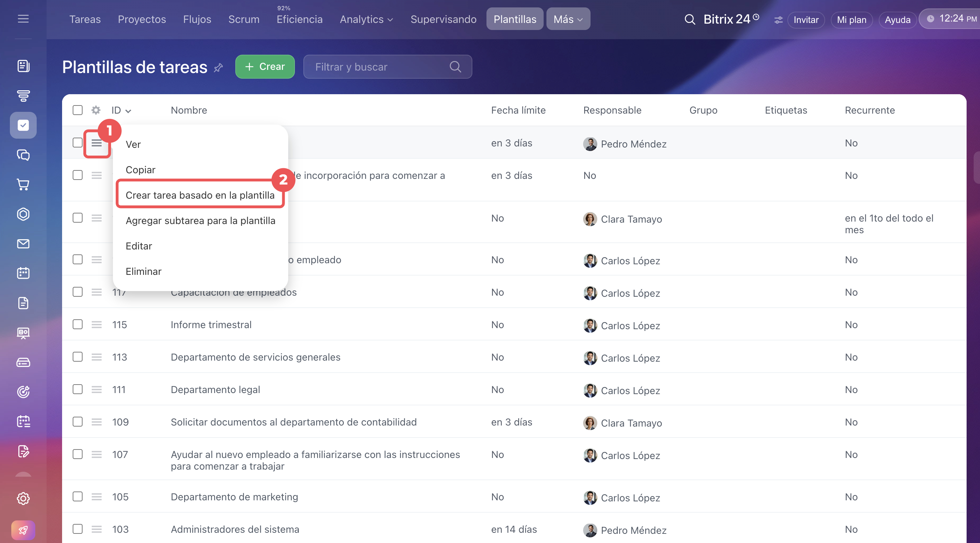Viewport: 980px width, 543px height.
Task: Open the documents sidebar icon
Action: coord(23,303)
